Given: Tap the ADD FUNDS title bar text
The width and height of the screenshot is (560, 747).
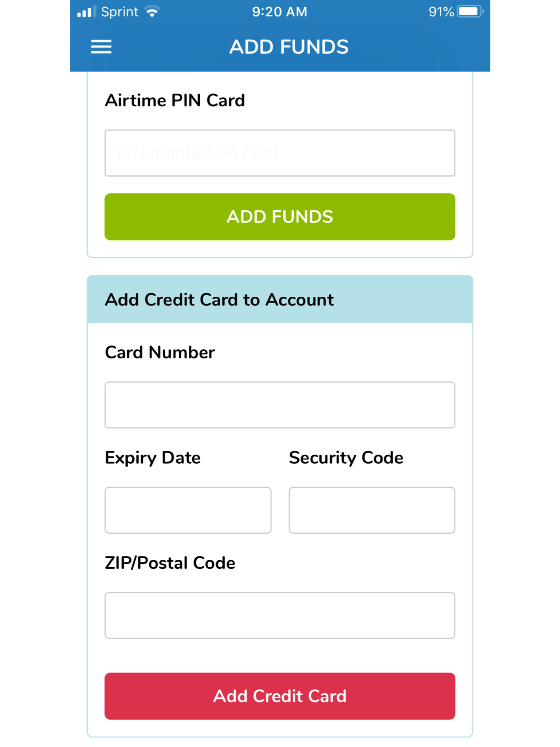Looking at the screenshot, I should pos(289,46).
